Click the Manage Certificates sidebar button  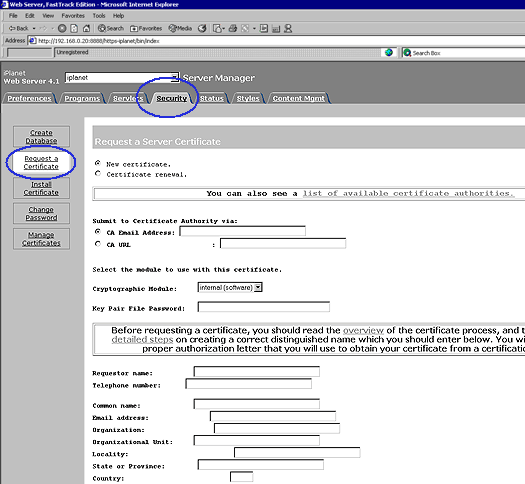tap(41, 239)
